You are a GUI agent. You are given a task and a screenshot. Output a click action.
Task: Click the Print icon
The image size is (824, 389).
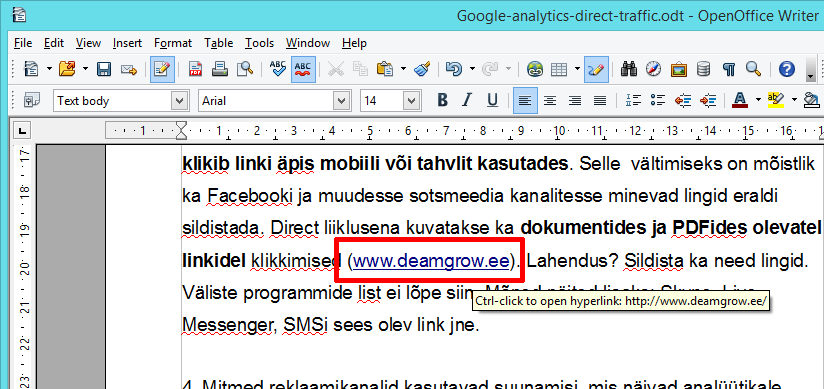coord(220,69)
